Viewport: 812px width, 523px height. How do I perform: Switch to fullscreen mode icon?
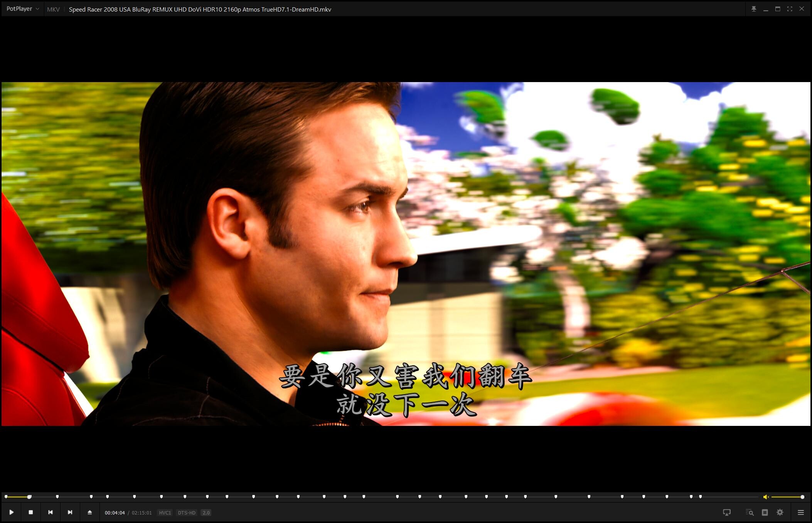click(790, 9)
